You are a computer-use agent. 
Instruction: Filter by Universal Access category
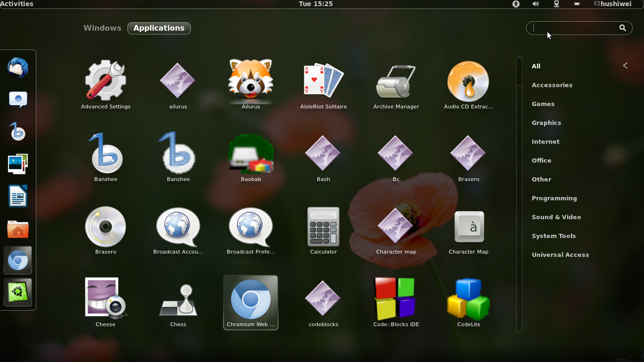561,255
